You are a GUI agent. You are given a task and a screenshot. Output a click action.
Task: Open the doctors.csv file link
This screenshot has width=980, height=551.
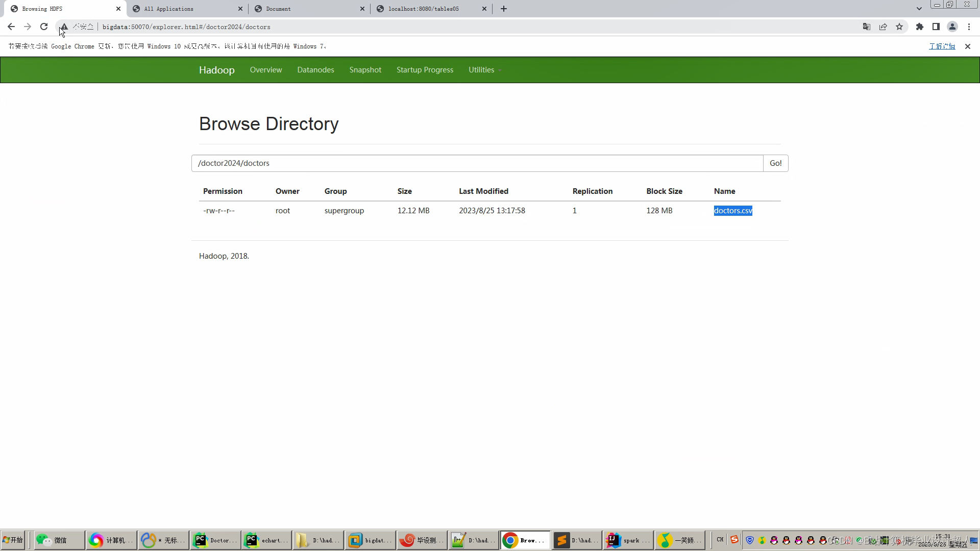(732, 211)
